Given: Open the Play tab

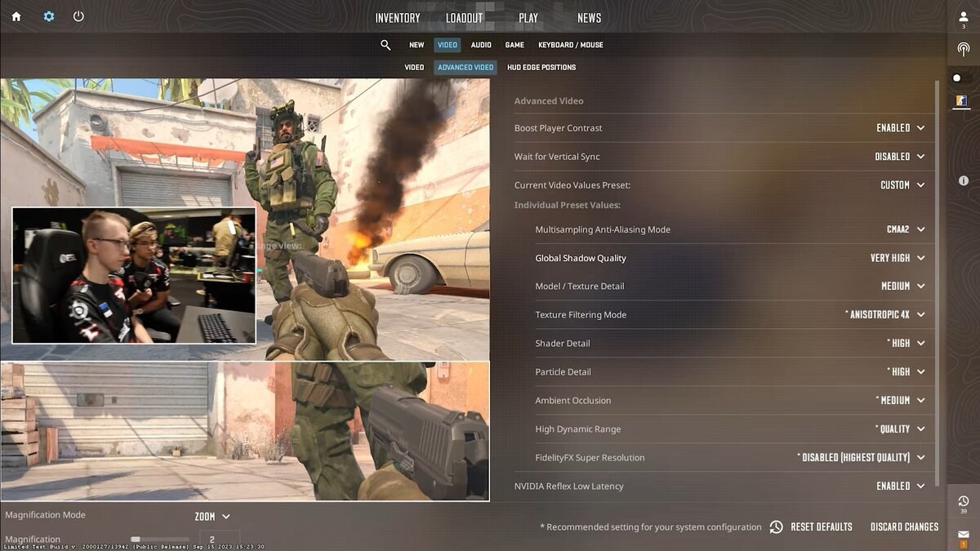Looking at the screenshot, I should pos(528,18).
